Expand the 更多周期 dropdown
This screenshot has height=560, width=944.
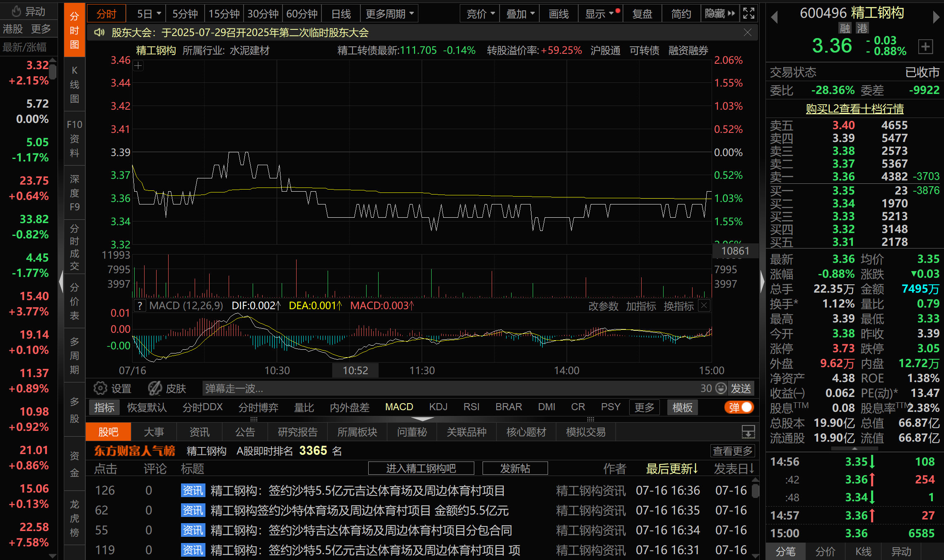click(389, 14)
